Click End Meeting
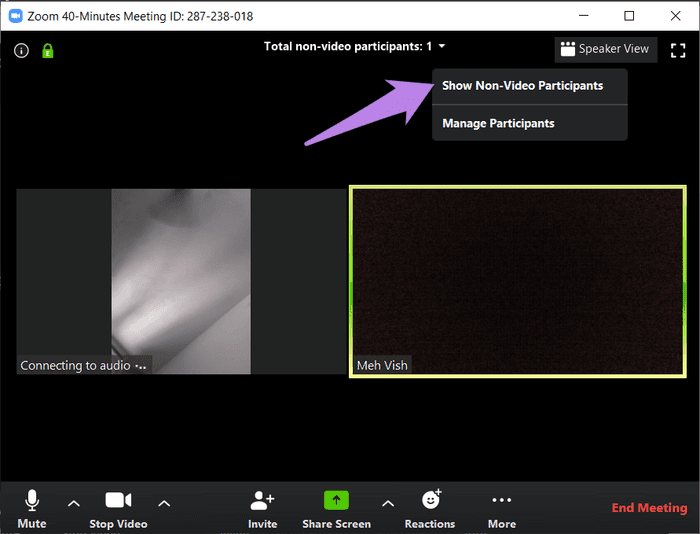The width and height of the screenshot is (700, 534). pos(649,508)
